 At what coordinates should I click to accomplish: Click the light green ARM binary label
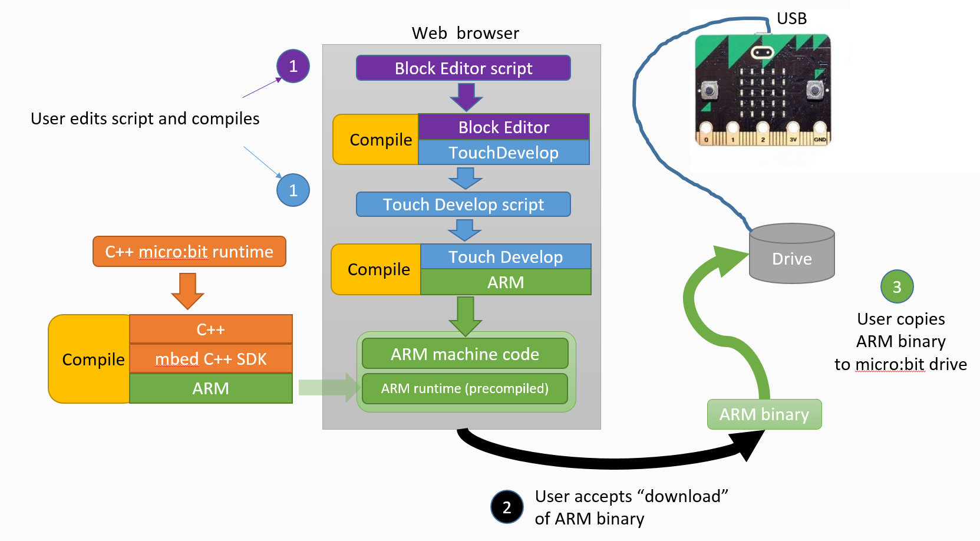coord(764,414)
